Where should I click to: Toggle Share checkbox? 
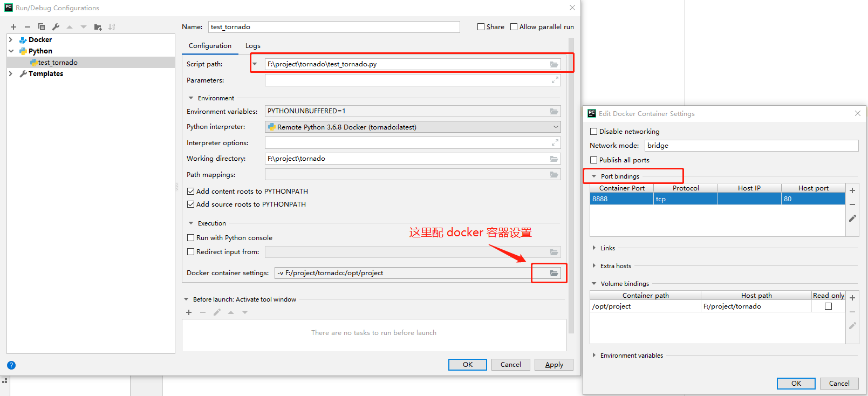pyautogui.click(x=481, y=27)
